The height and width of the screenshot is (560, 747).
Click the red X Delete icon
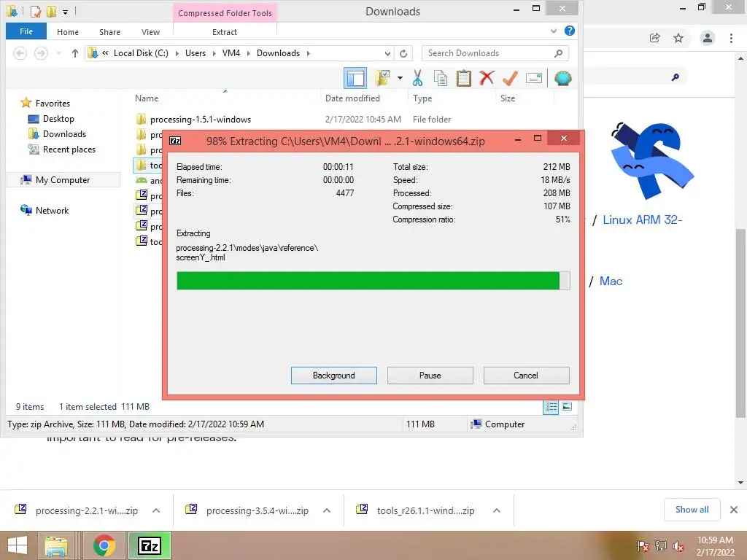tap(487, 77)
